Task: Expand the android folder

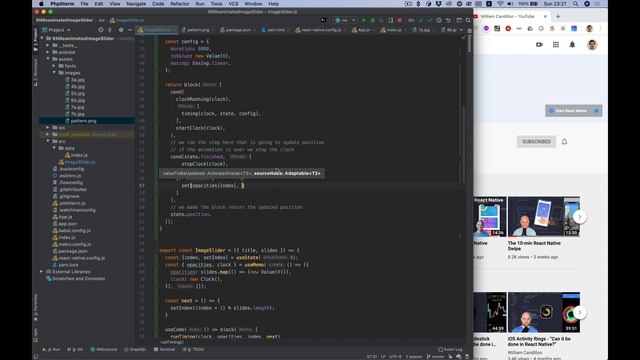Action: click(x=48, y=52)
